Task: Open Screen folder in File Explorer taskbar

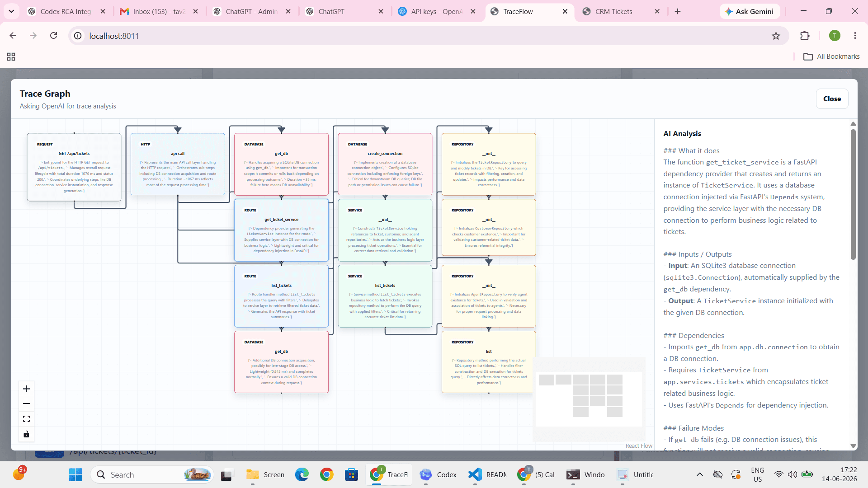Action: click(265, 475)
